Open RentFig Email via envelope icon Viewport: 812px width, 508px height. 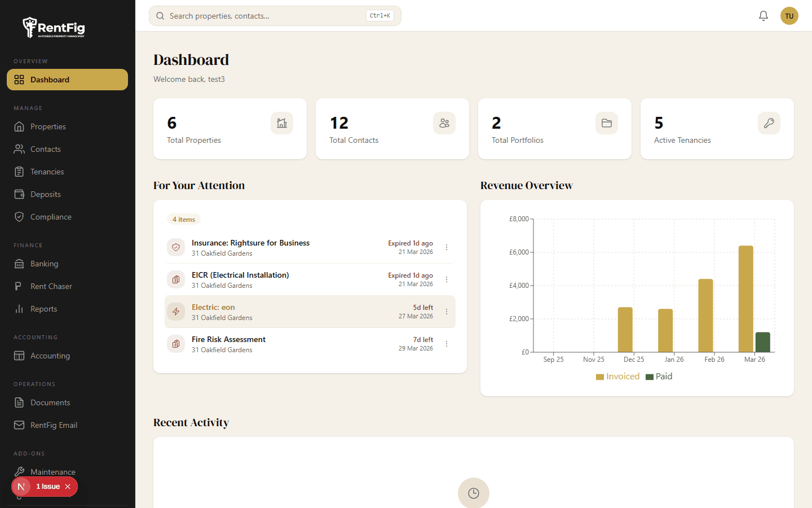[x=19, y=425]
